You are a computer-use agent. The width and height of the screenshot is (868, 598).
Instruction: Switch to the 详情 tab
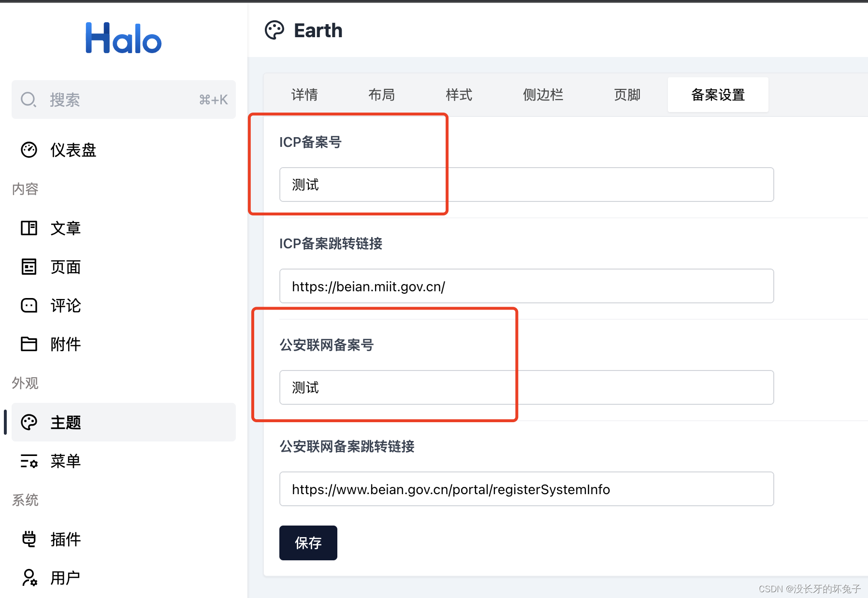[x=304, y=95]
